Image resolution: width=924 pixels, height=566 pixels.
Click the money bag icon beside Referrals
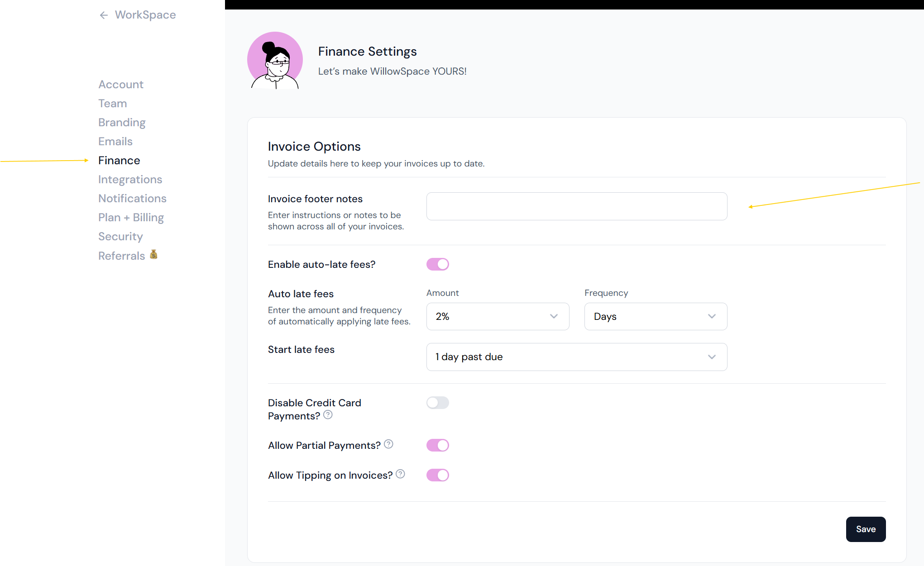(x=153, y=254)
